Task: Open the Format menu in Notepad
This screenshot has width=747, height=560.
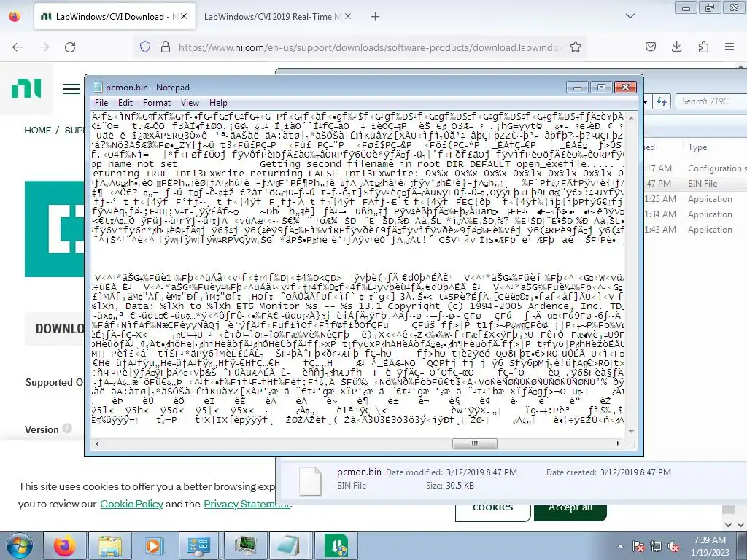Action: [x=156, y=102]
